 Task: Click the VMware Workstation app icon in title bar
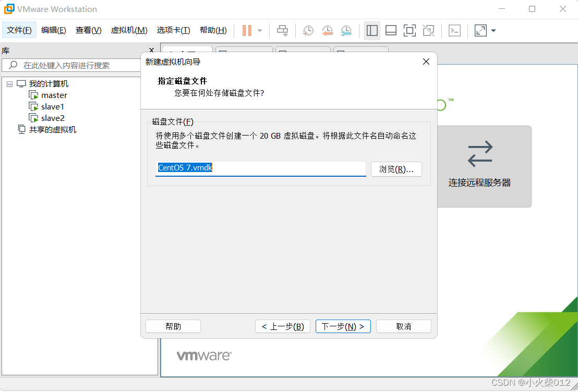9,9
